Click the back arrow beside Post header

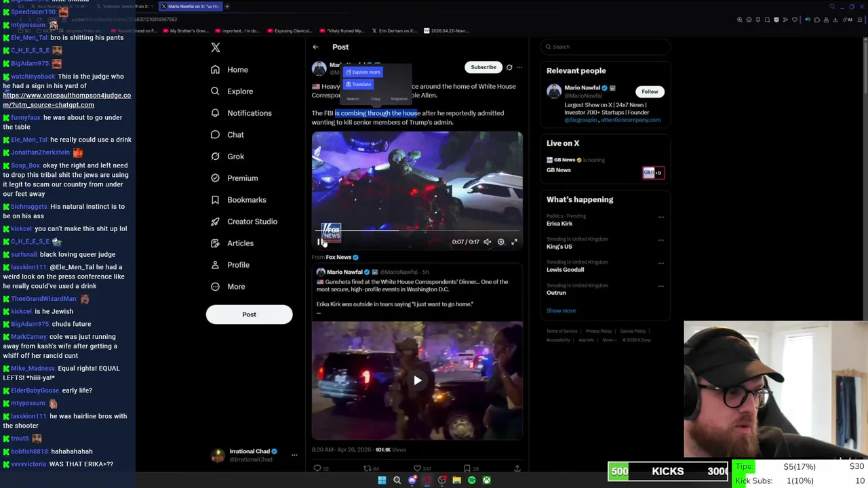click(x=315, y=47)
